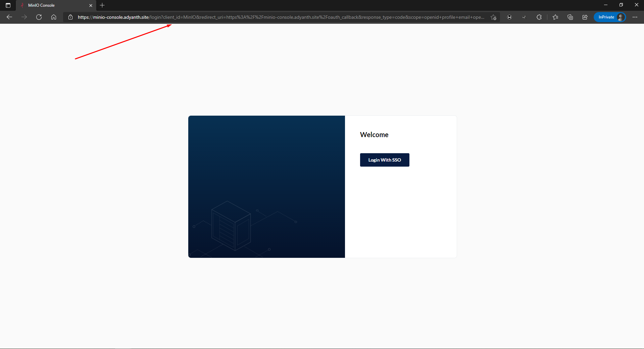Open the Settings and more menu
The width and height of the screenshot is (644, 349).
[x=635, y=17]
